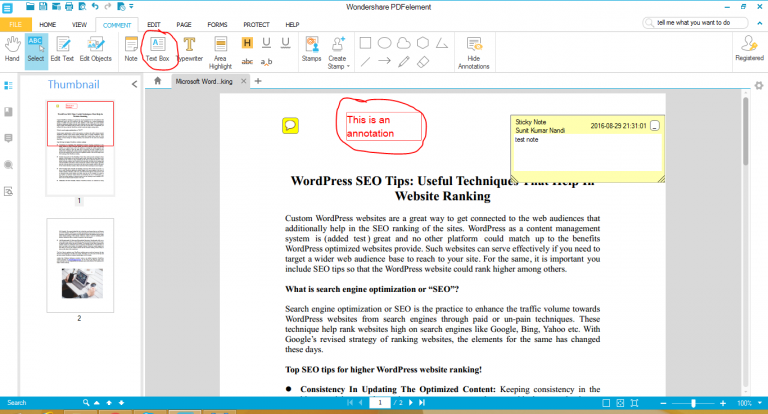Choose the Arrow drawing tool
The height and width of the screenshot is (414, 768).
click(384, 61)
